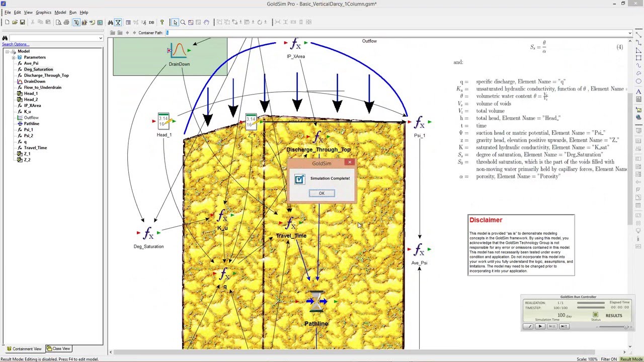Open the Container Path dropdown arrow
The image size is (644, 362).
(x=629, y=33)
